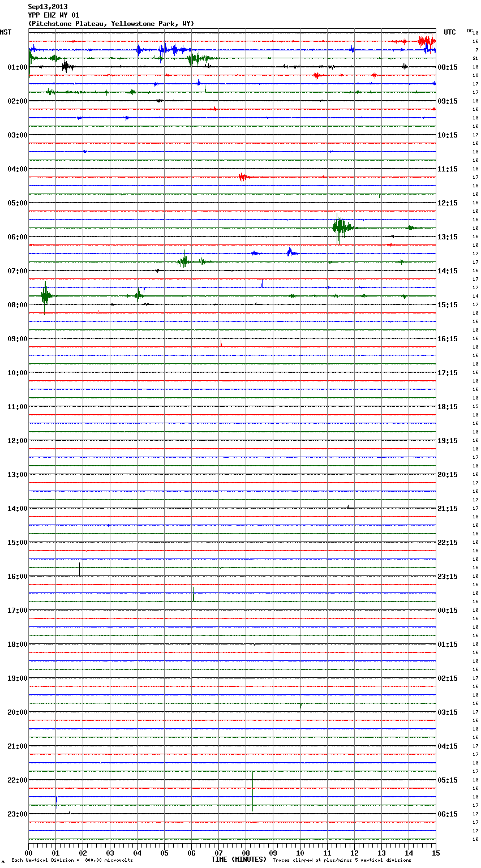Select the 06:00 MST time label
This screenshot has height=868, width=481.
click(18, 237)
